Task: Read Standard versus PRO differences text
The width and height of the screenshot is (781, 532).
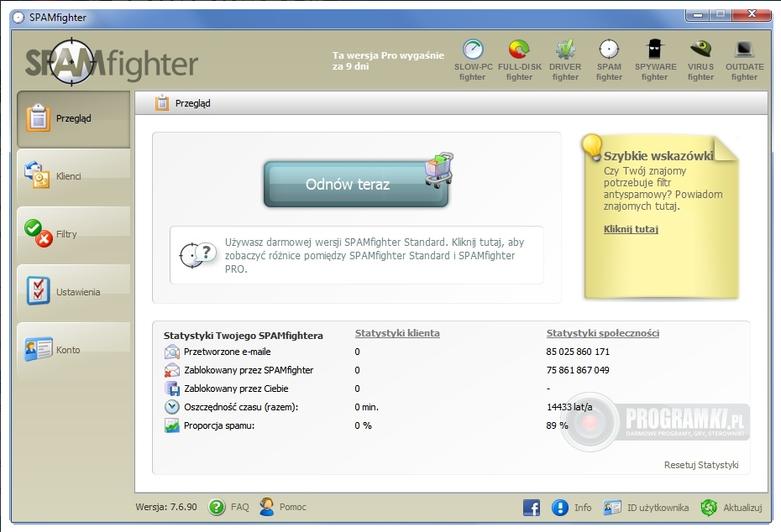Action: [x=374, y=255]
